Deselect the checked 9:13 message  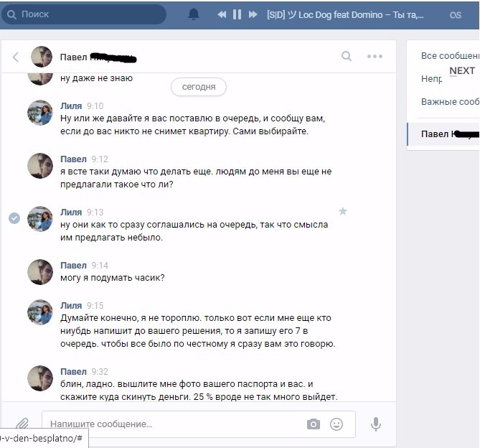(14, 218)
